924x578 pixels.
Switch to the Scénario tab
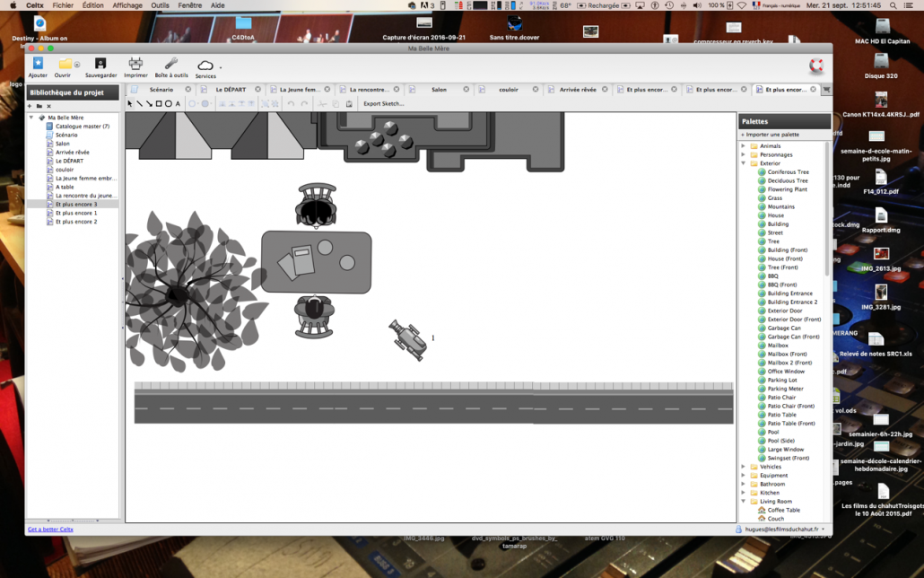coord(161,90)
